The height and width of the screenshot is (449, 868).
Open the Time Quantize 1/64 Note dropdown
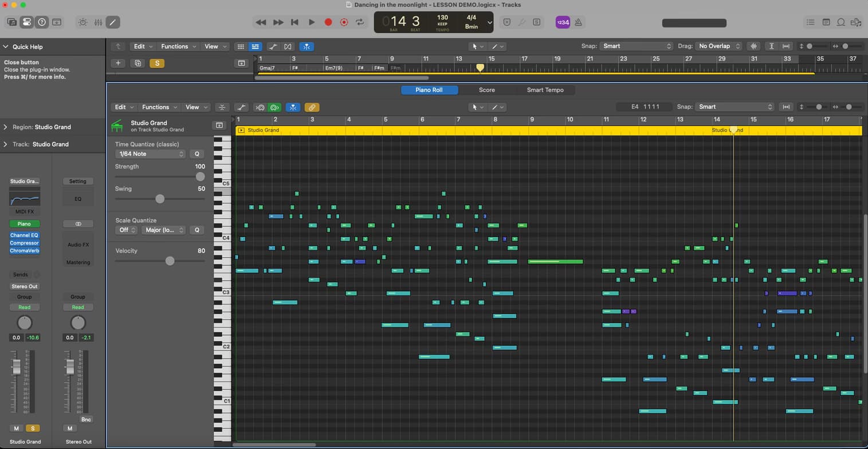coord(150,154)
